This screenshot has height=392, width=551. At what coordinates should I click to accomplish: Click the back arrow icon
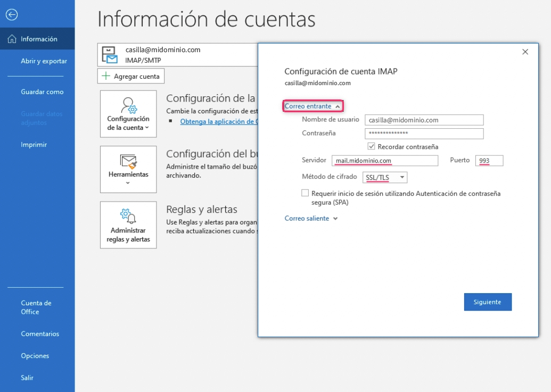[11, 15]
